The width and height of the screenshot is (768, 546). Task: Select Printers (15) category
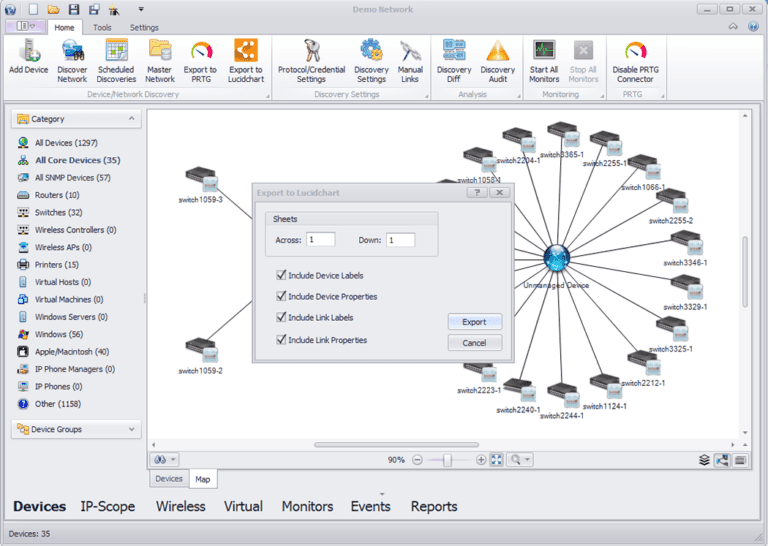pos(56,264)
